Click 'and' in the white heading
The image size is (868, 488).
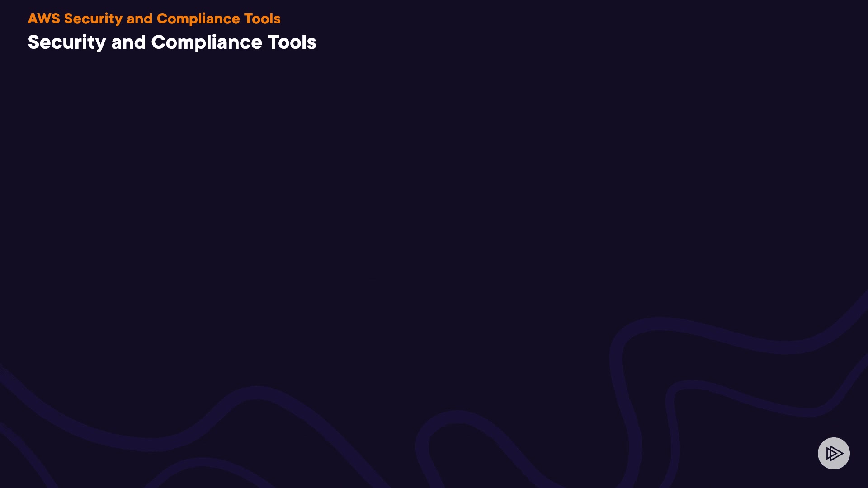[128, 42]
